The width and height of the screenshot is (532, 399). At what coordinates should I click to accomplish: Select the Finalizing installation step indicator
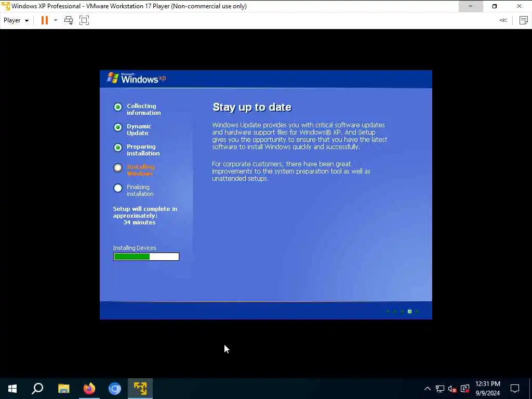tap(118, 188)
